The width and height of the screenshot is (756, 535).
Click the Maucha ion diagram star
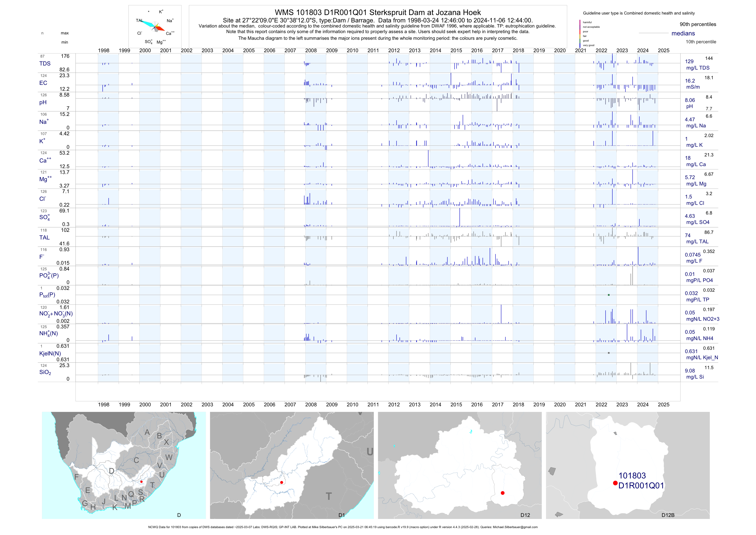155,26
